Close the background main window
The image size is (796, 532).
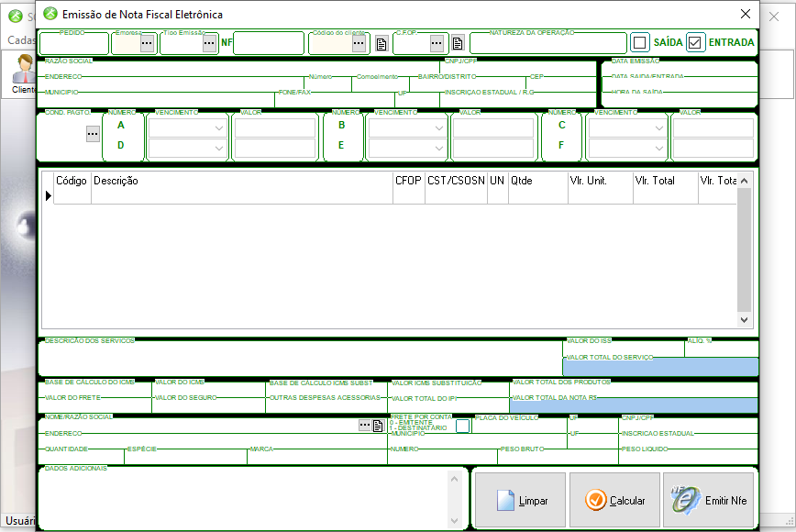(x=774, y=17)
